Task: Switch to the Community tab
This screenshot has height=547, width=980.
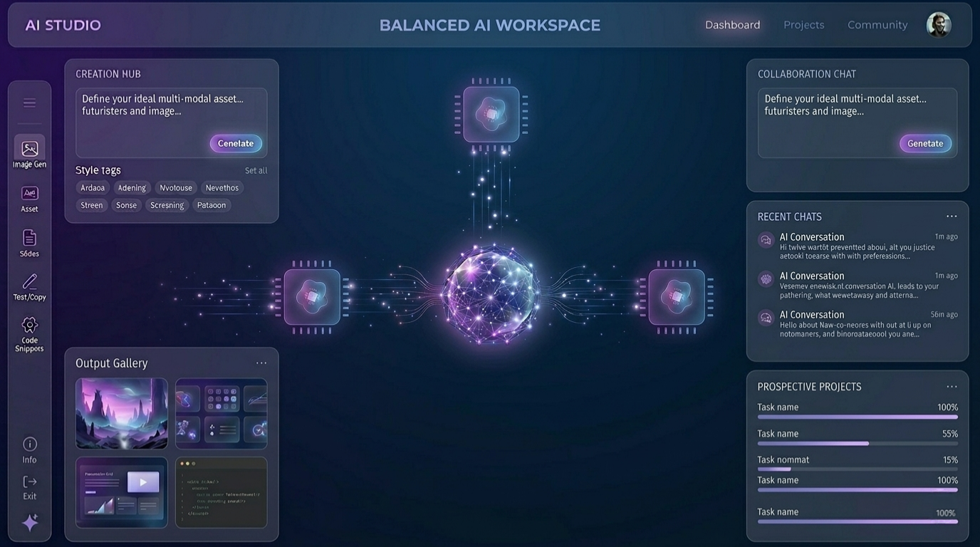Action: click(x=877, y=25)
